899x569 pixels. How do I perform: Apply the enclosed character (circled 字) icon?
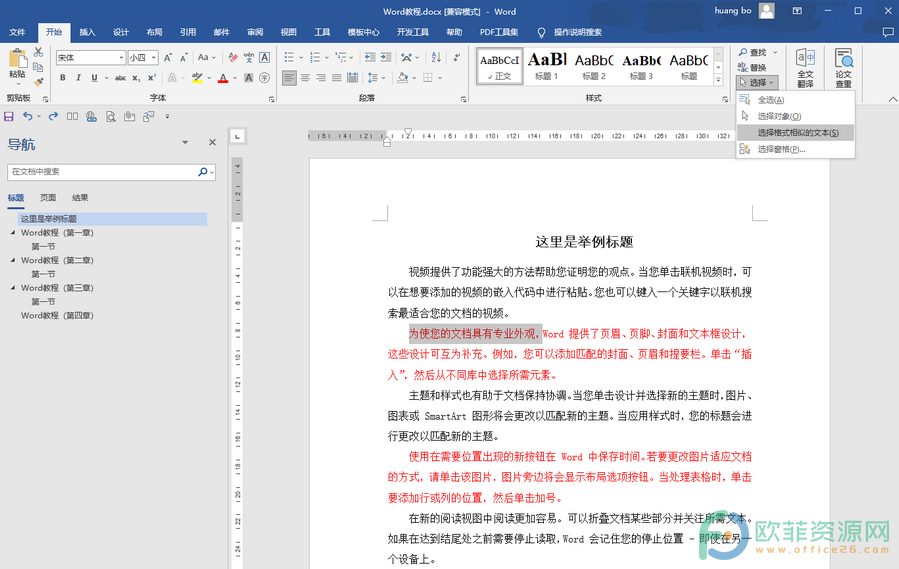click(264, 77)
